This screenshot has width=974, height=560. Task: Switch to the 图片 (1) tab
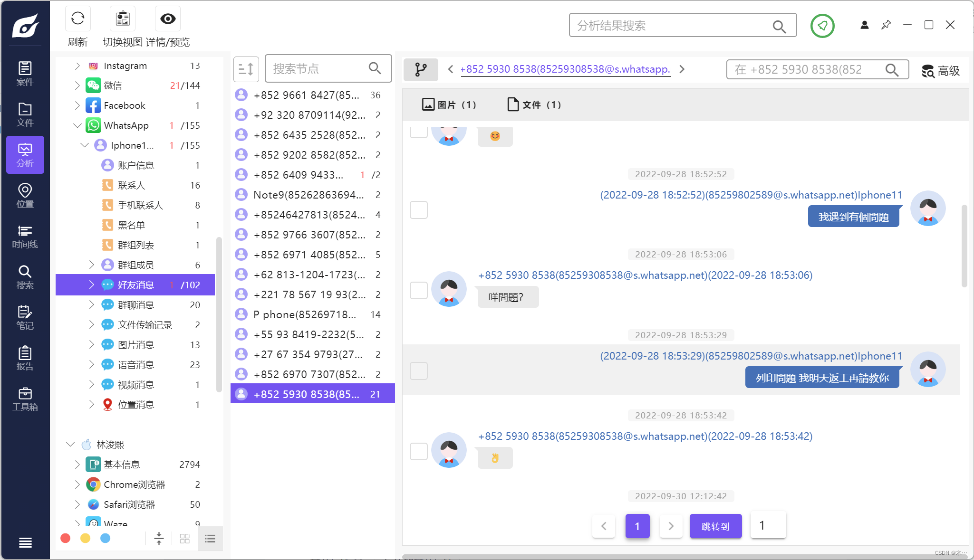[x=449, y=104]
